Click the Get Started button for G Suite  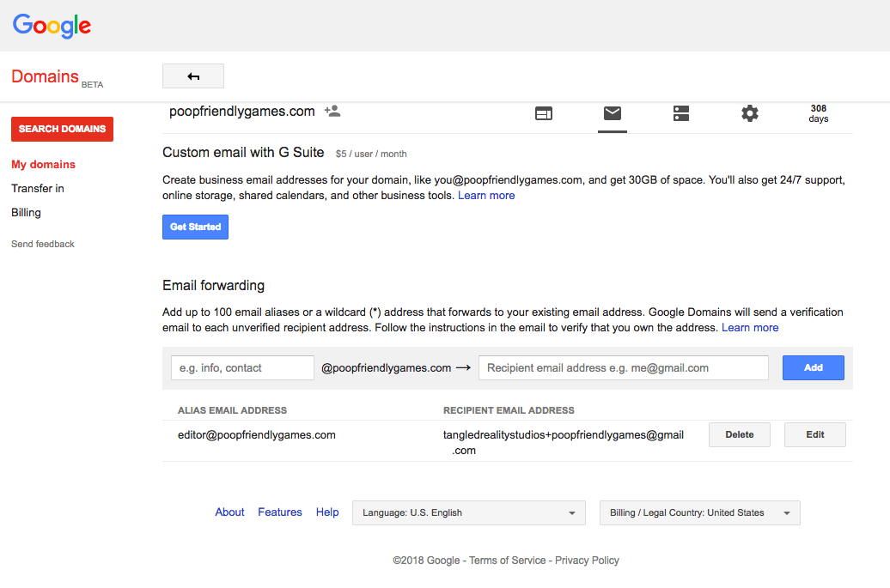(x=195, y=227)
